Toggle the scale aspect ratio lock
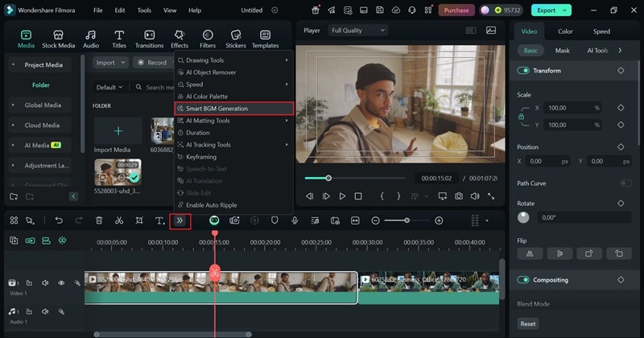Image resolution: width=644 pixels, height=338 pixels. [521, 117]
